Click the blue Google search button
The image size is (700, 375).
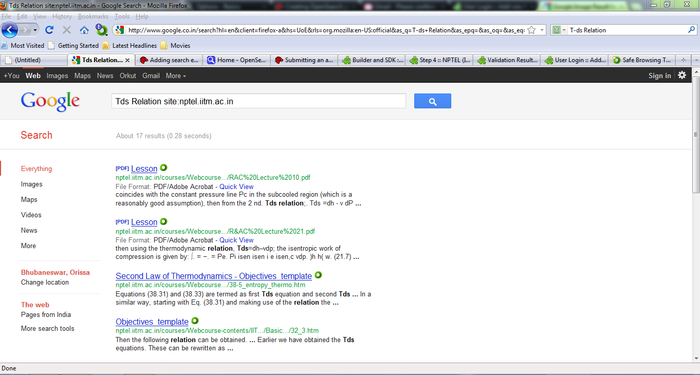point(432,101)
